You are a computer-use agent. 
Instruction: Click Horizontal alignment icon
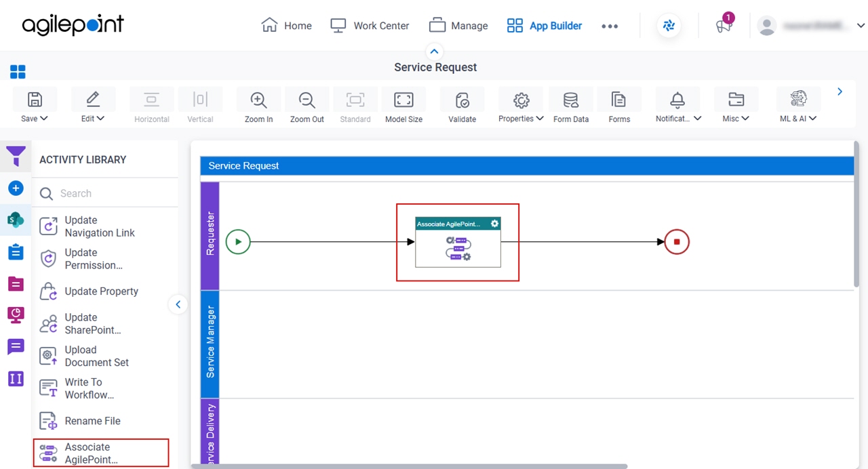151,100
